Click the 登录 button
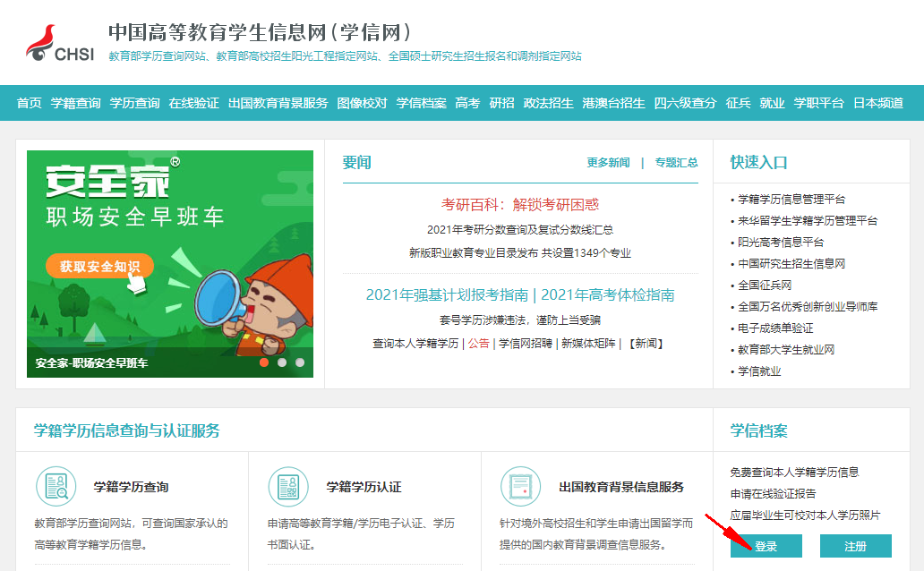The image size is (924, 571). (766, 546)
